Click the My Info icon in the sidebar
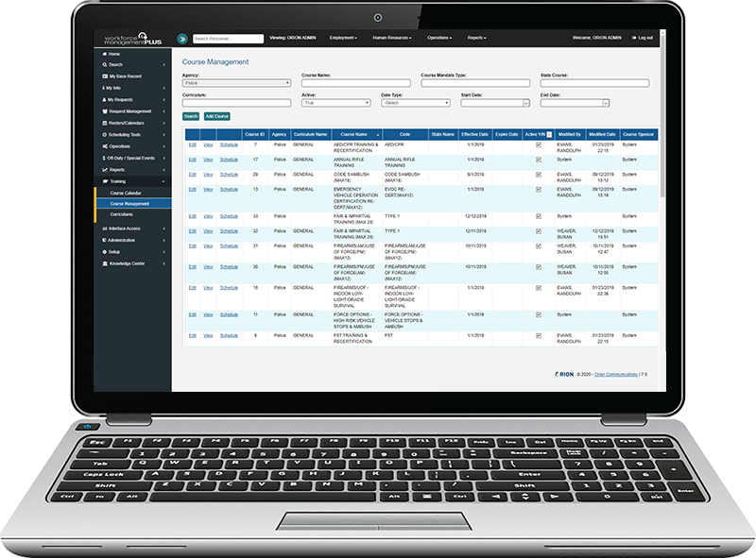The height and width of the screenshot is (558, 756). pos(103,88)
